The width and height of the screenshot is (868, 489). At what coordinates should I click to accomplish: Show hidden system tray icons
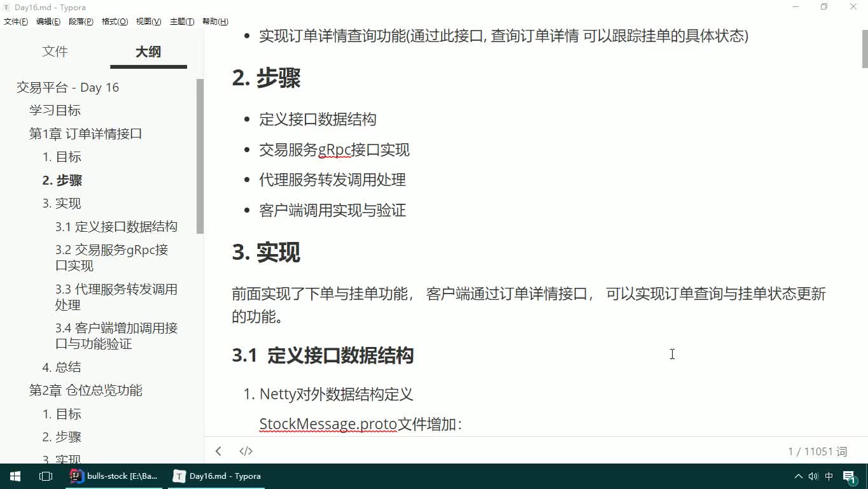(x=799, y=476)
